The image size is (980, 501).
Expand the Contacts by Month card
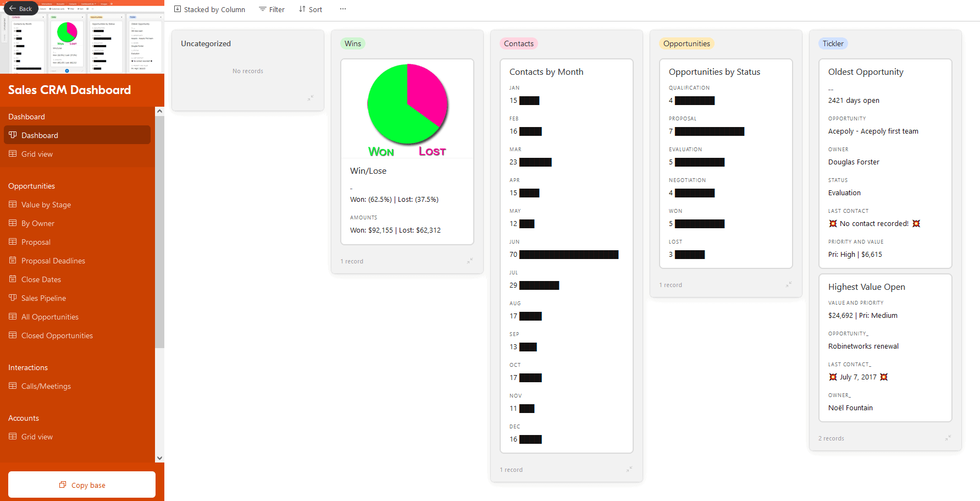[629, 470]
